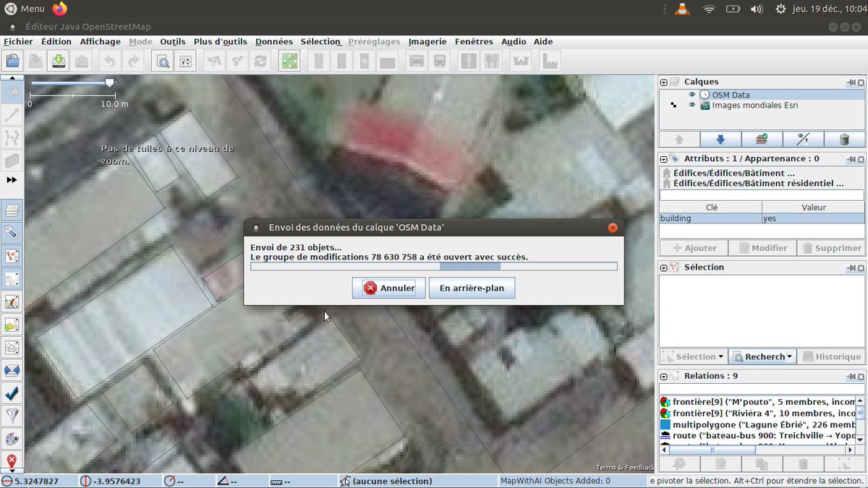
Task: Collapse the Sélection panel with its arrow
Action: coord(664,267)
